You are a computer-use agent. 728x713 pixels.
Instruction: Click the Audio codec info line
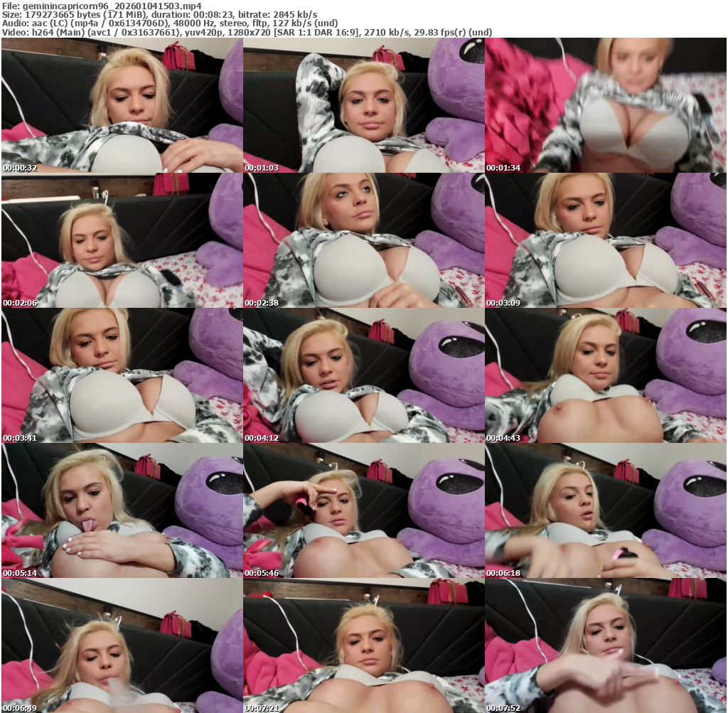click(x=169, y=23)
